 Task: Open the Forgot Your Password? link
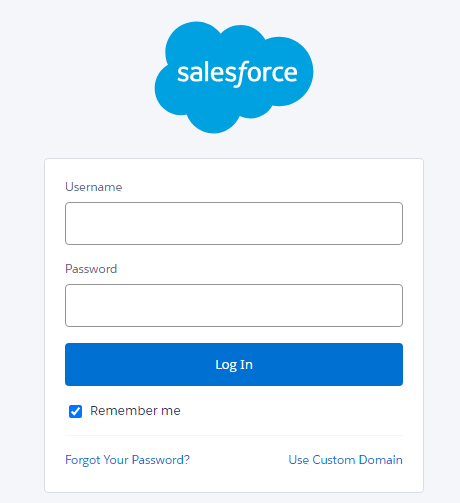(127, 460)
